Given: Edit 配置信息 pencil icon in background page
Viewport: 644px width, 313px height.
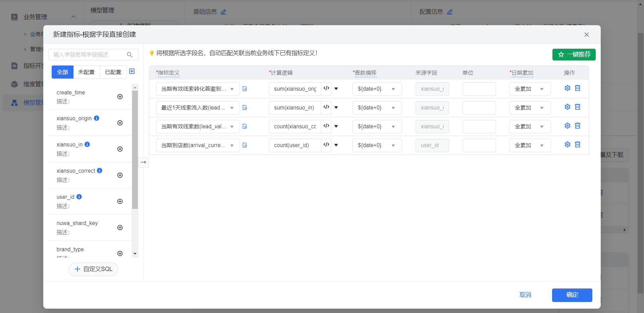Looking at the screenshot, I should pyautogui.click(x=450, y=12).
